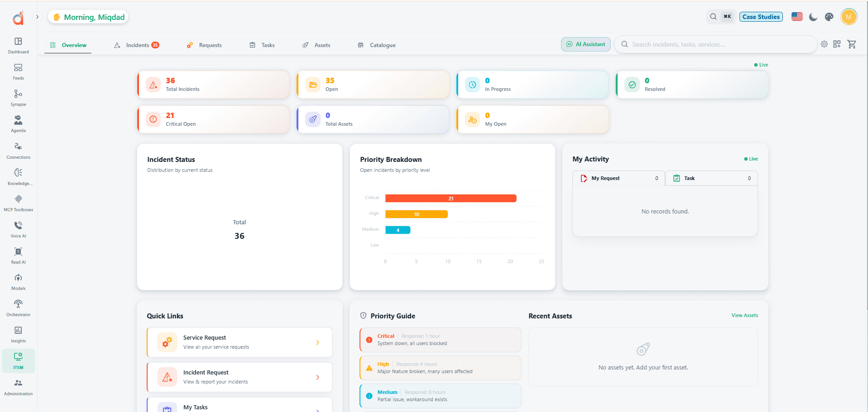Open Insights in the sidebar
Image resolution: width=868 pixels, height=412 pixels.
point(18,334)
